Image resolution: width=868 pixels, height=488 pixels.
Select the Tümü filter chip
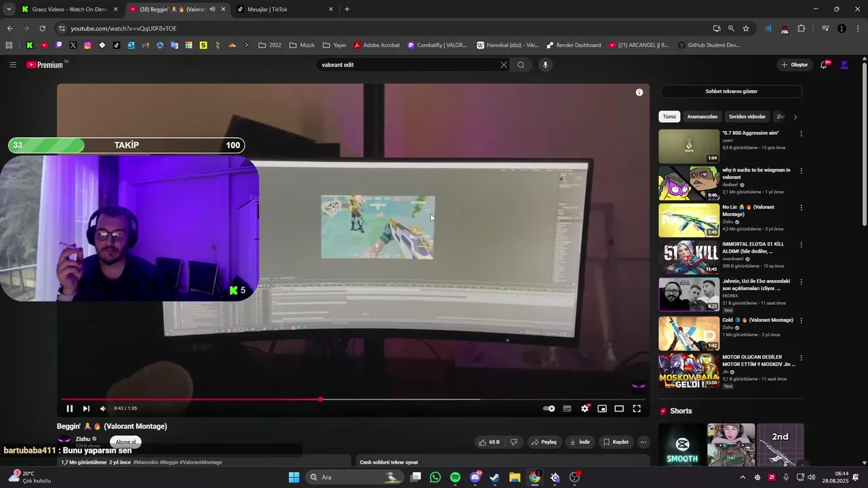(669, 117)
